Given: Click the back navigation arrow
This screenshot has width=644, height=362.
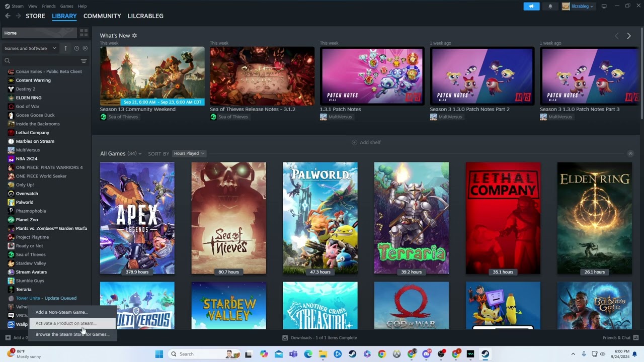Looking at the screenshot, I should coord(8,16).
